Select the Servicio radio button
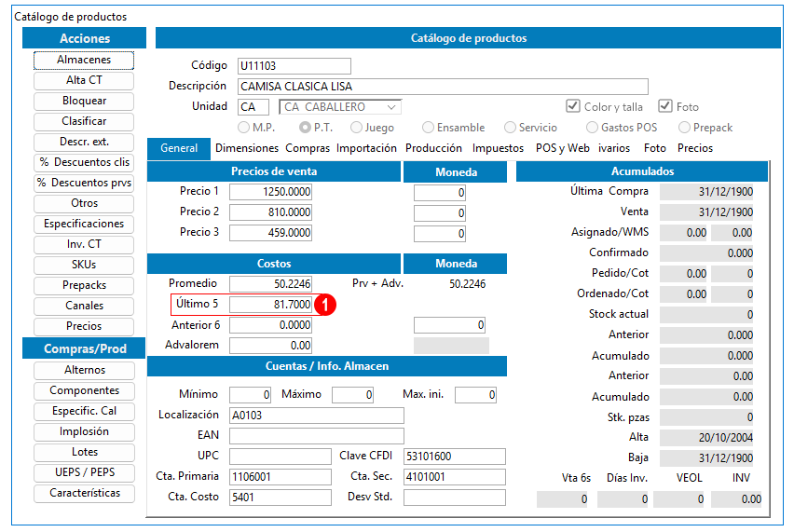 click(511, 128)
